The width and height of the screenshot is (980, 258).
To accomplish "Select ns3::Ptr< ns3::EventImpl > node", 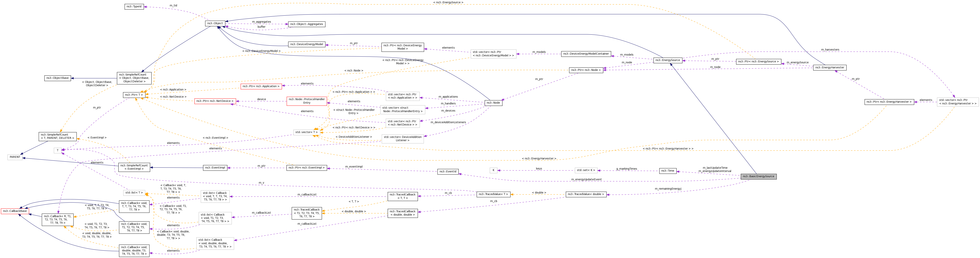I will tap(307, 168).
